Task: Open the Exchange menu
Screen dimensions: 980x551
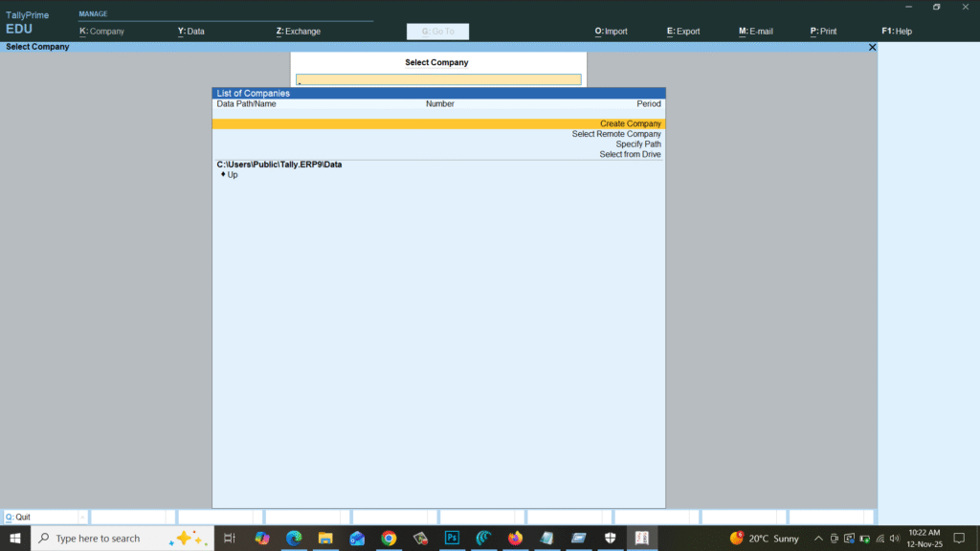Action: click(x=297, y=31)
